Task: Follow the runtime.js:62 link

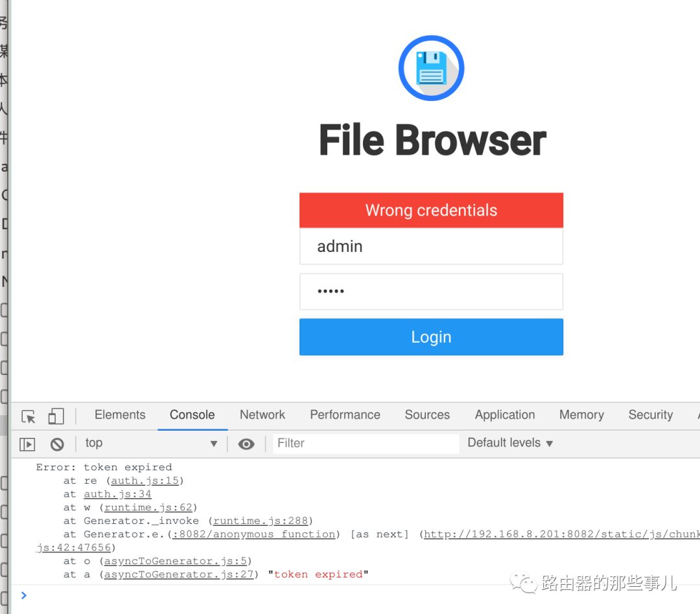Action: pos(148,507)
